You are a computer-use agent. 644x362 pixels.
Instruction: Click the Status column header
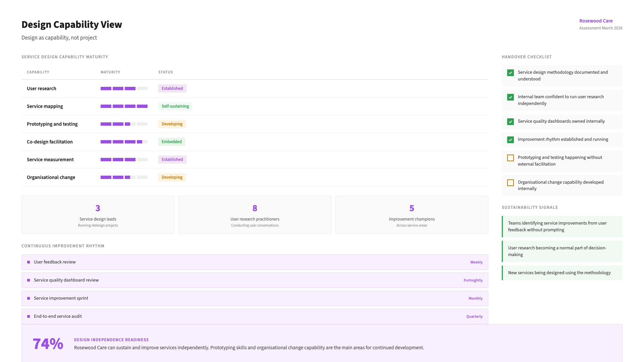[x=166, y=72]
